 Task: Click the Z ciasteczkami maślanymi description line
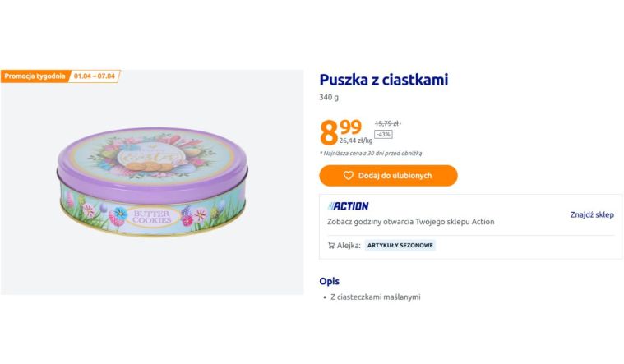pos(375,297)
